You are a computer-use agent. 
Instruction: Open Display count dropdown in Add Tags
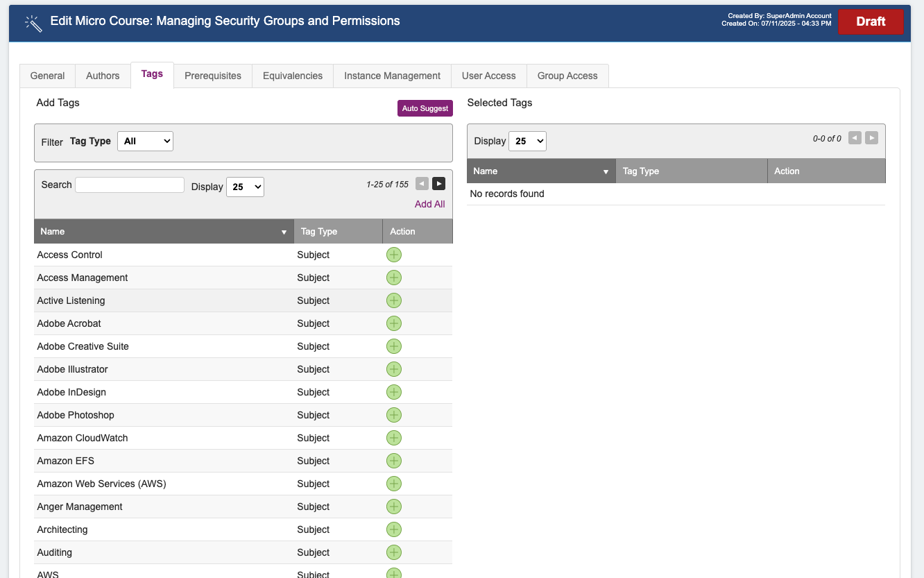pyautogui.click(x=246, y=187)
